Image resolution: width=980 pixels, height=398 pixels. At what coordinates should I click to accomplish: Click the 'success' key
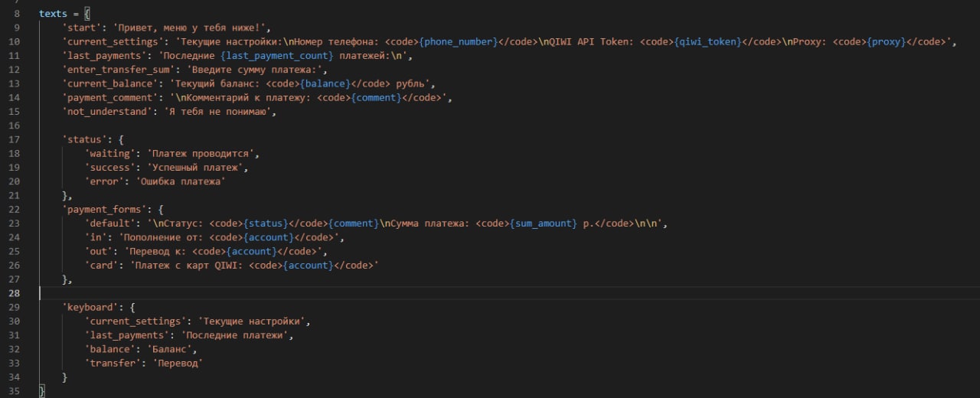[x=110, y=167]
